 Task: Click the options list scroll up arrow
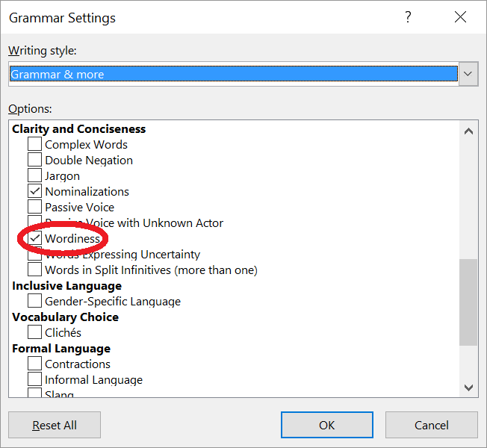click(468, 131)
